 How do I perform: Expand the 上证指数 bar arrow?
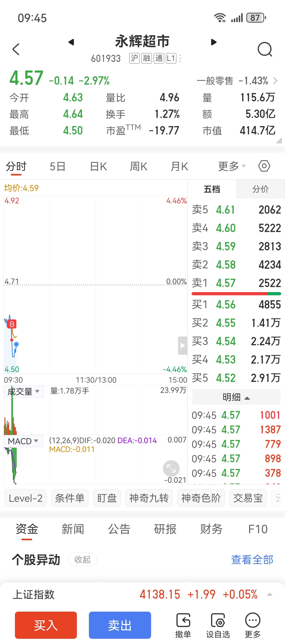[270, 594]
